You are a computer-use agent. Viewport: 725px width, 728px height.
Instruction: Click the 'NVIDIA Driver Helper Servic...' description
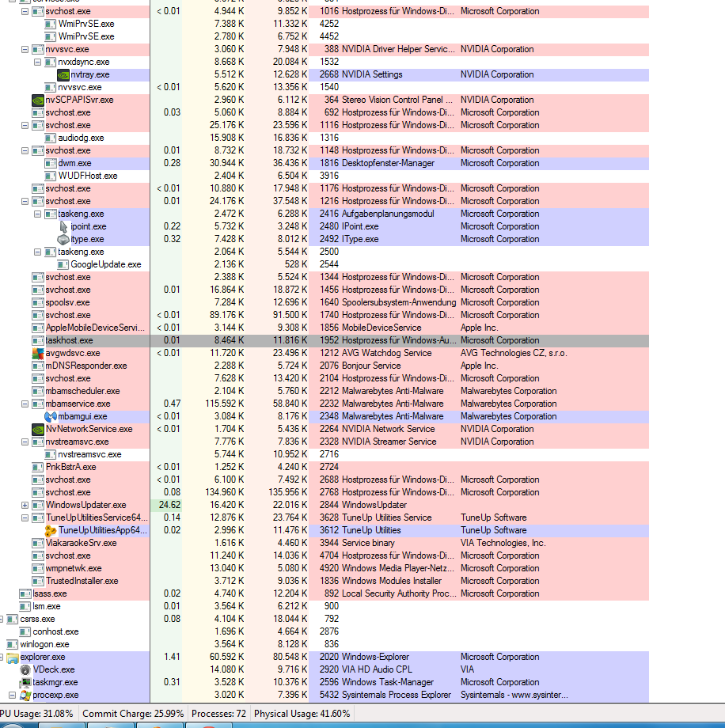(x=398, y=49)
